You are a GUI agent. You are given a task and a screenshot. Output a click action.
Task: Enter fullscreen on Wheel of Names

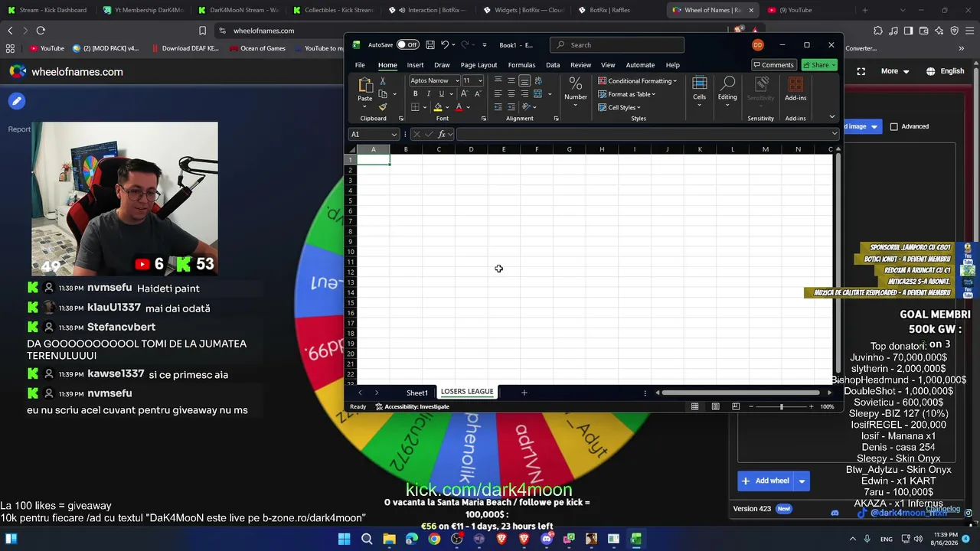coord(861,71)
